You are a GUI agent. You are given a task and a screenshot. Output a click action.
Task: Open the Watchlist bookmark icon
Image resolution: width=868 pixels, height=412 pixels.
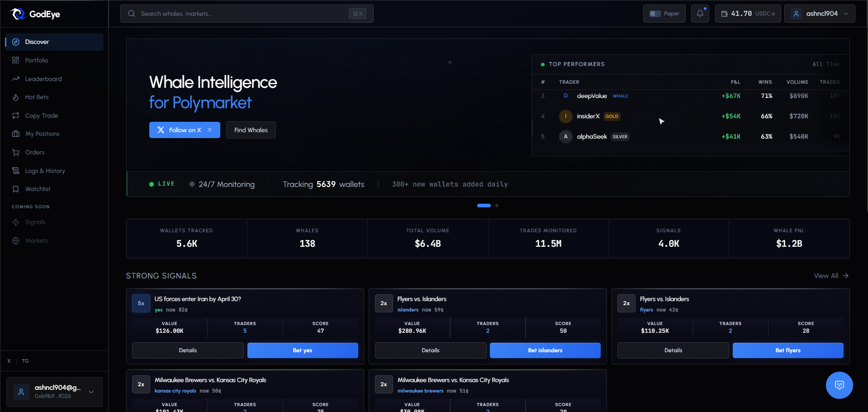(16, 189)
